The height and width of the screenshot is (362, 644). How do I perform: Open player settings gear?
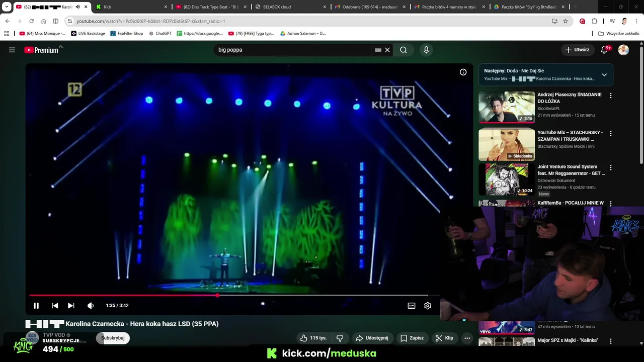tap(428, 306)
